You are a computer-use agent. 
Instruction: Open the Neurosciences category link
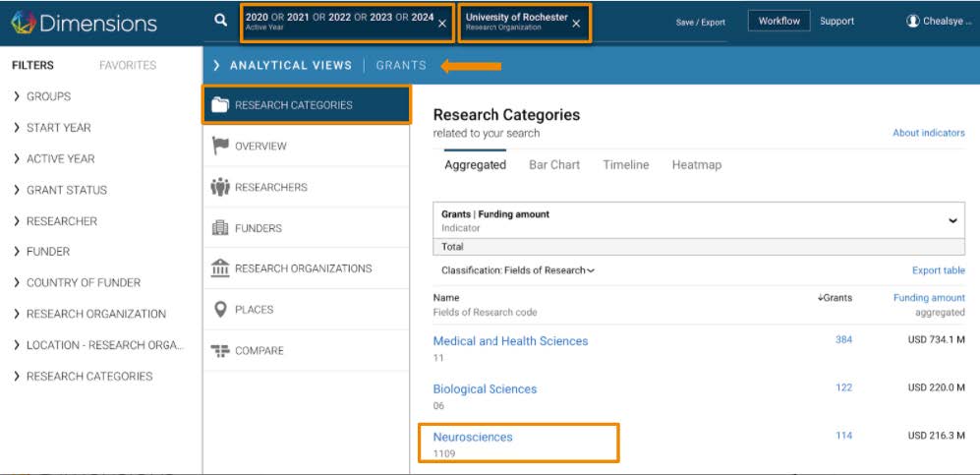coord(473,437)
